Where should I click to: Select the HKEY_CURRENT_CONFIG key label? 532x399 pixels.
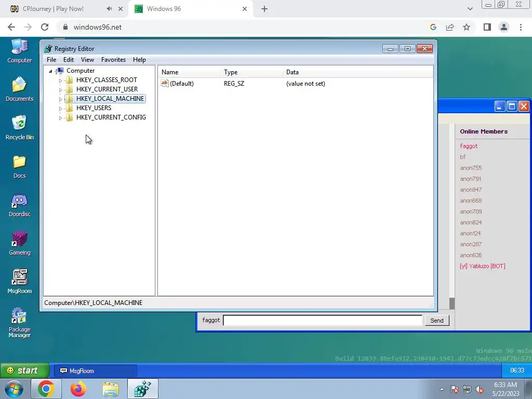(x=111, y=117)
